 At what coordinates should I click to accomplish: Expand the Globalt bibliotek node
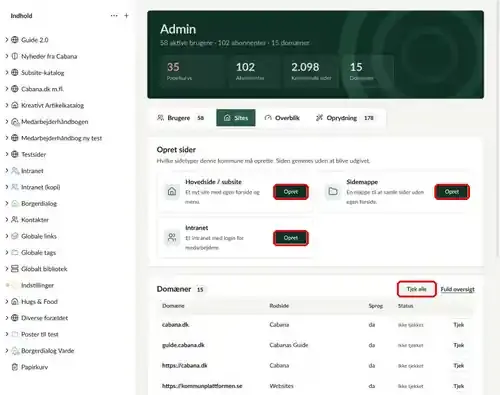pyautogui.click(x=7, y=268)
